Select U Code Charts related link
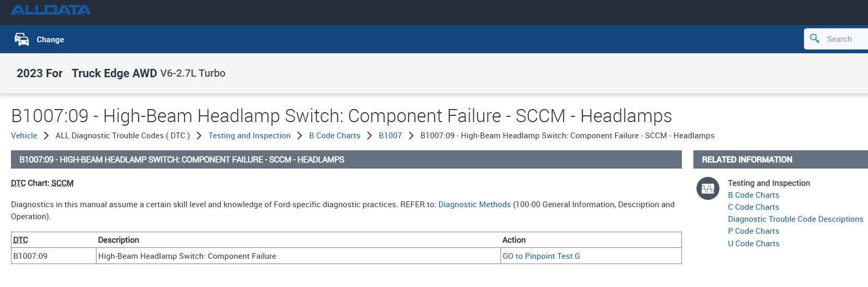The image size is (868, 287). pos(753,244)
